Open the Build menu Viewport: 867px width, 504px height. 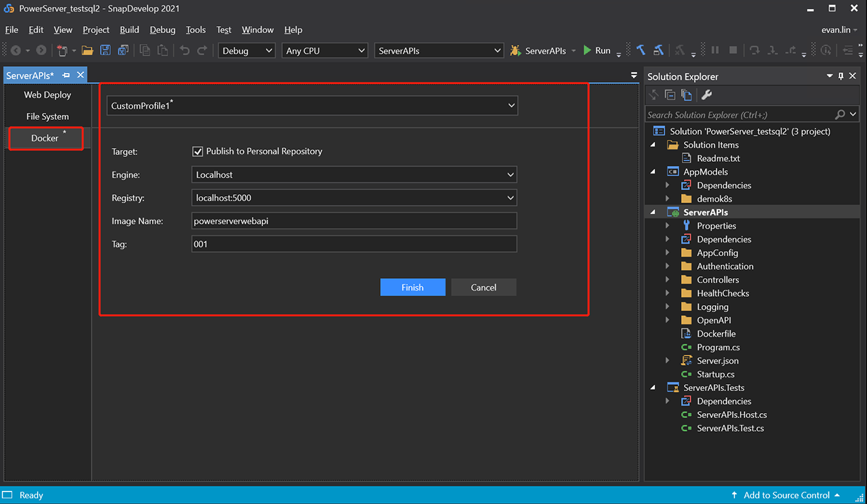(129, 30)
